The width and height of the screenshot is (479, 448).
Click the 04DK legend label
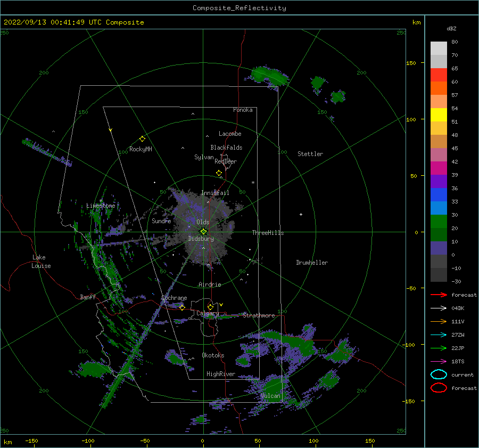(x=458, y=308)
